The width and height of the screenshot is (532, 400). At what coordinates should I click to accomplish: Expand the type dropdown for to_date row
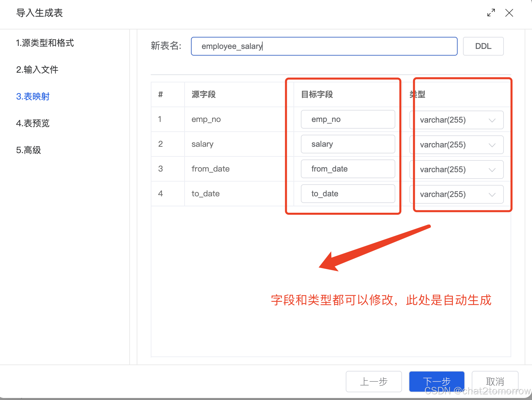pyautogui.click(x=456, y=194)
